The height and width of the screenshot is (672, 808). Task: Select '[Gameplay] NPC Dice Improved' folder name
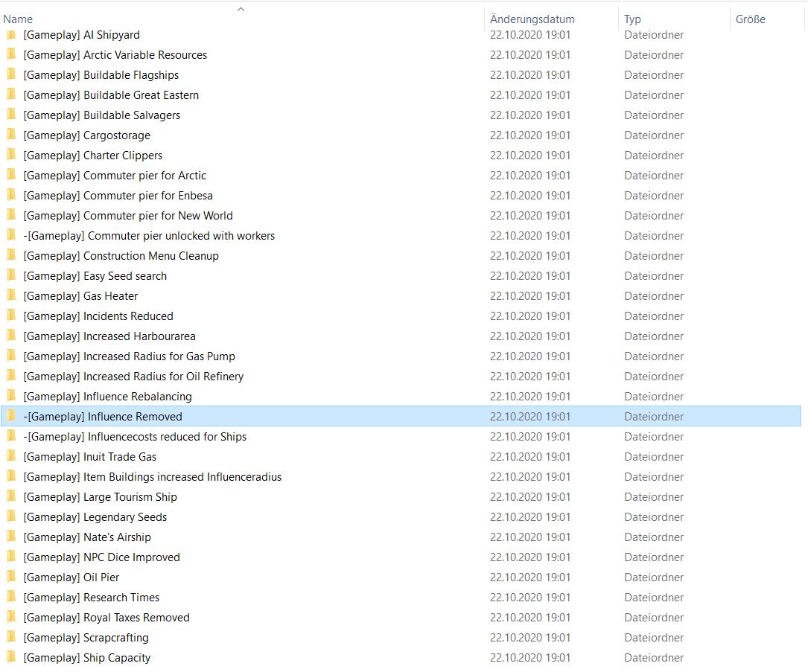(x=101, y=557)
